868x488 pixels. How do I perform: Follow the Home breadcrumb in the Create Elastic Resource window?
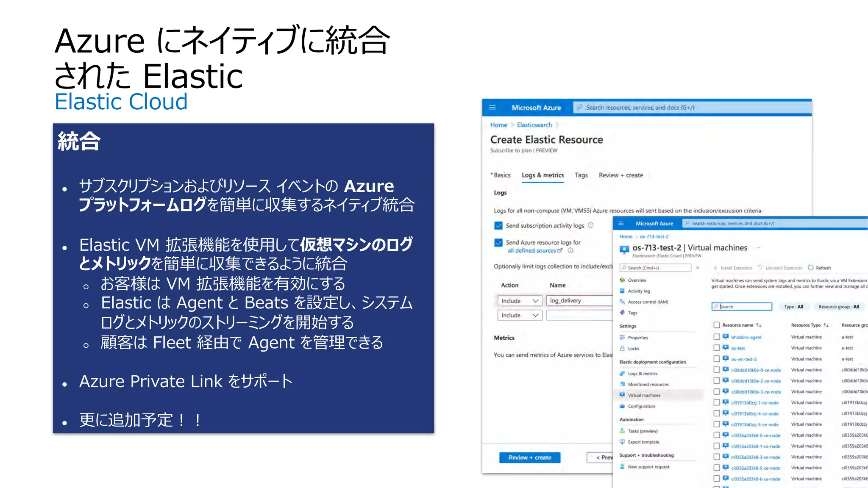pyautogui.click(x=498, y=125)
